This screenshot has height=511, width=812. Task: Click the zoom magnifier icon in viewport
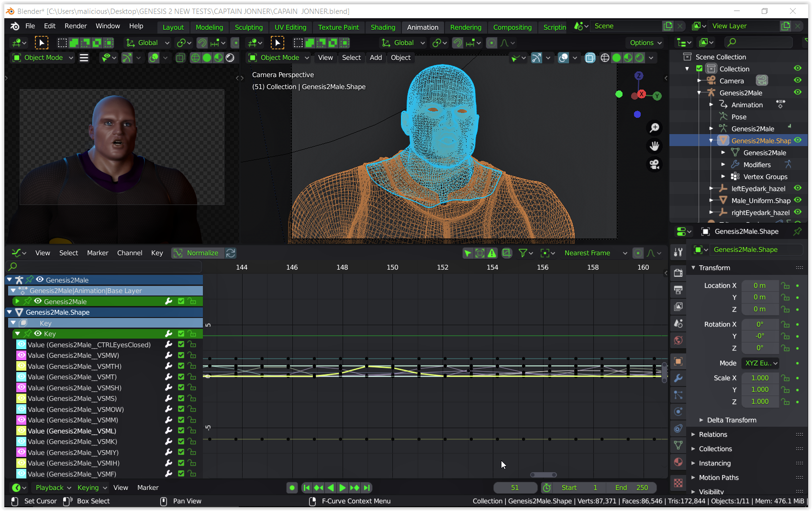coord(654,127)
